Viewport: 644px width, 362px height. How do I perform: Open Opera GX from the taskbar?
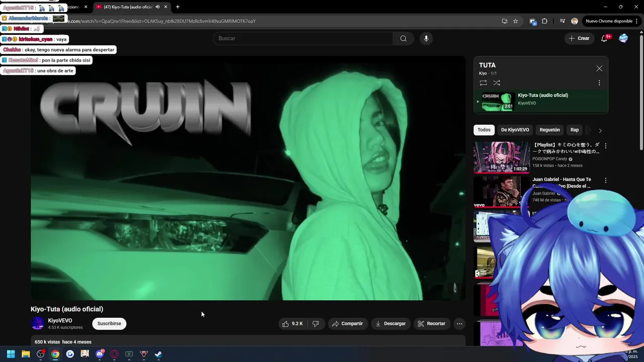pos(114,354)
